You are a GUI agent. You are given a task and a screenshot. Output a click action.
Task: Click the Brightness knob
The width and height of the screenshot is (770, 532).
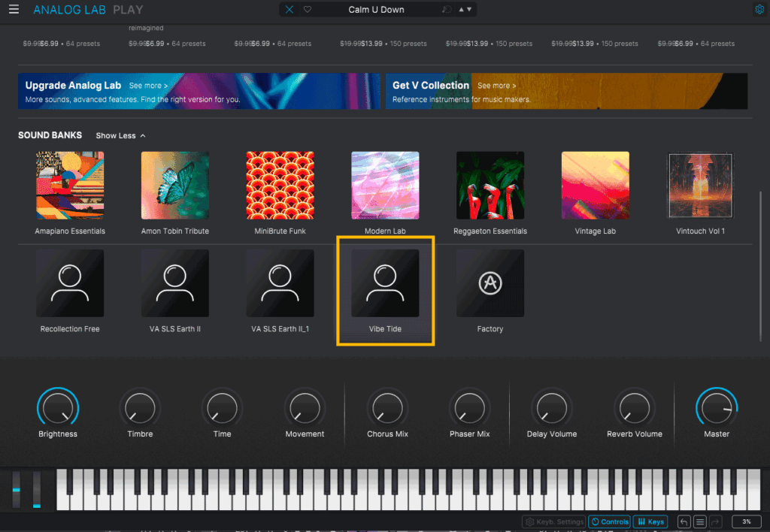(x=58, y=408)
